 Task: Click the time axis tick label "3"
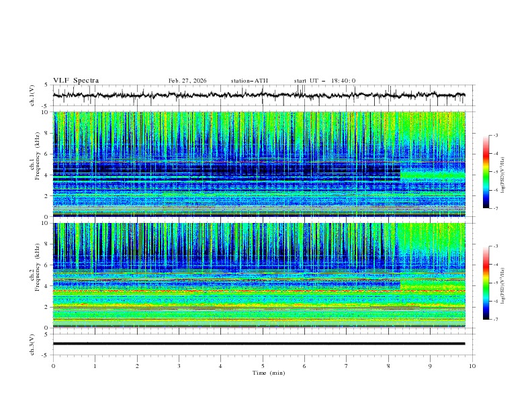pos(179,366)
